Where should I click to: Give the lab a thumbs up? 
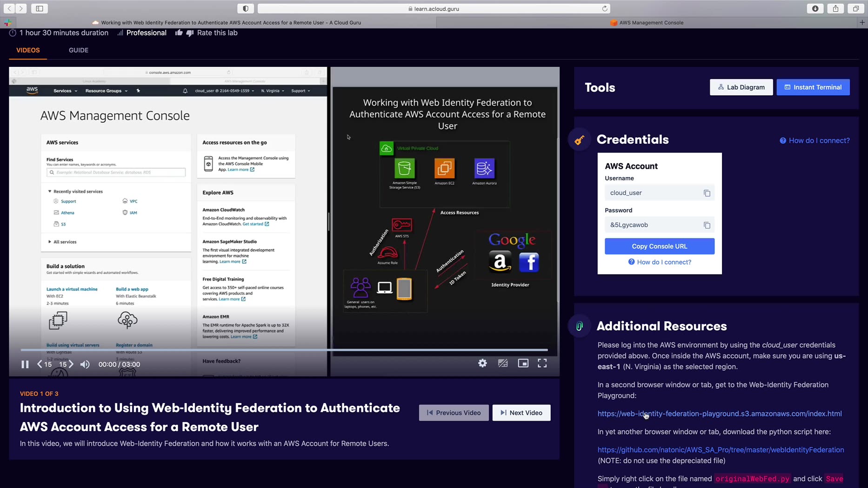(179, 33)
